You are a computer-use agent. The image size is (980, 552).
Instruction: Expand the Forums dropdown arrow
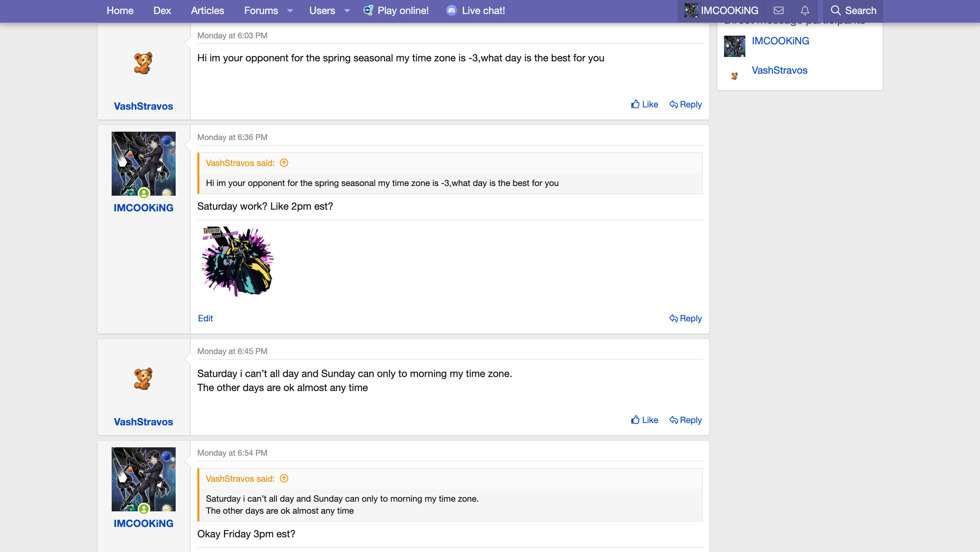(x=290, y=11)
